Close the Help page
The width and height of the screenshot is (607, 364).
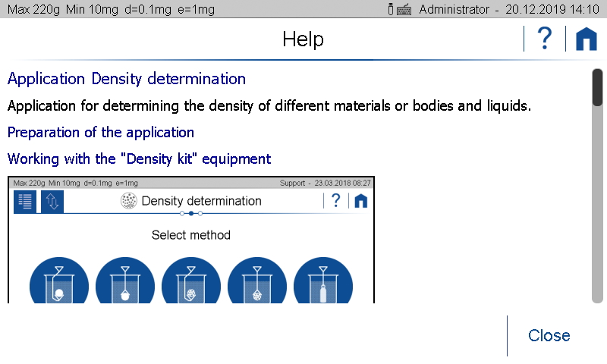pos(549,335)
